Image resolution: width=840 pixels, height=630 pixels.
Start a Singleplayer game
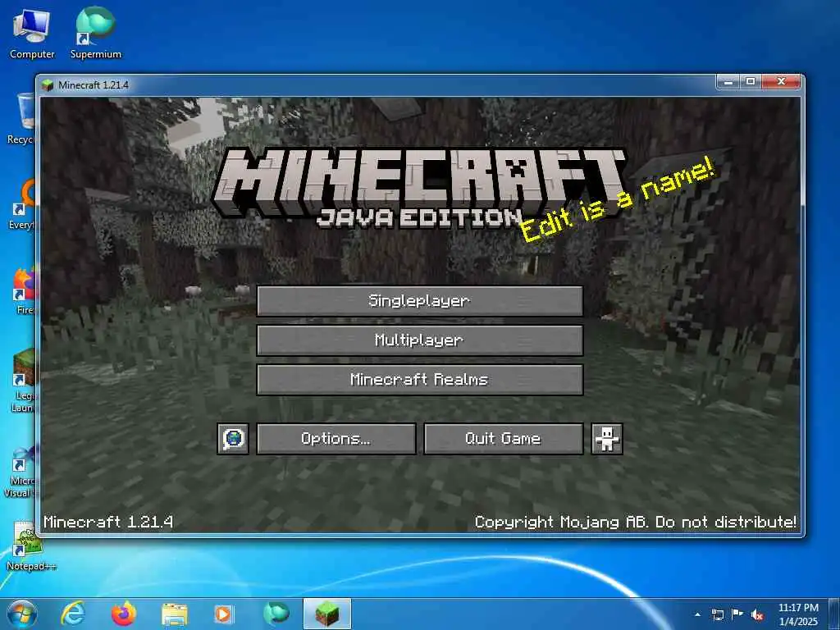click(x=419, y=301)
